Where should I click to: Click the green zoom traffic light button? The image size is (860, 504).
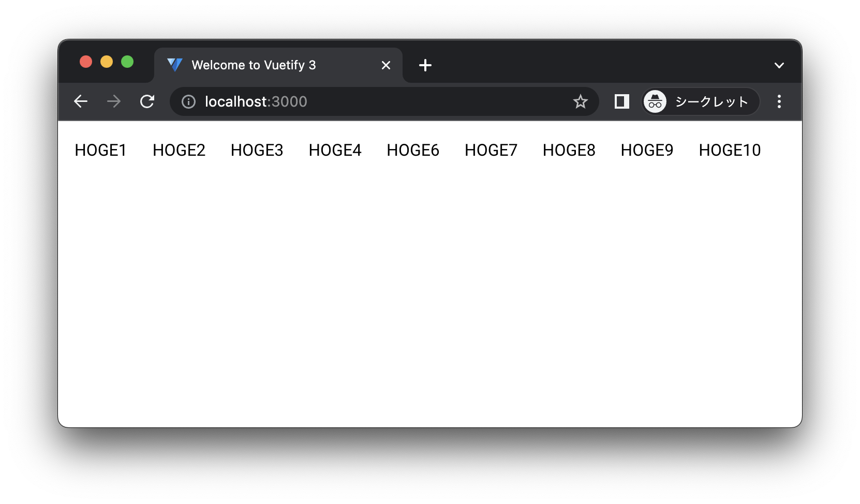[x=127, y=62]
